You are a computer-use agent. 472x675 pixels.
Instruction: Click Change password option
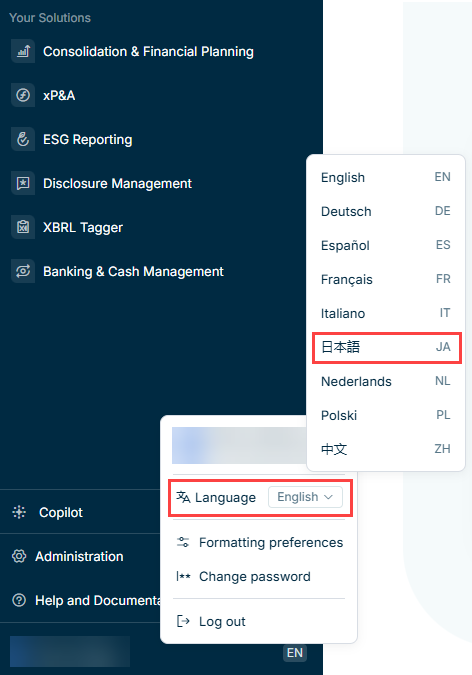point(255,576)
